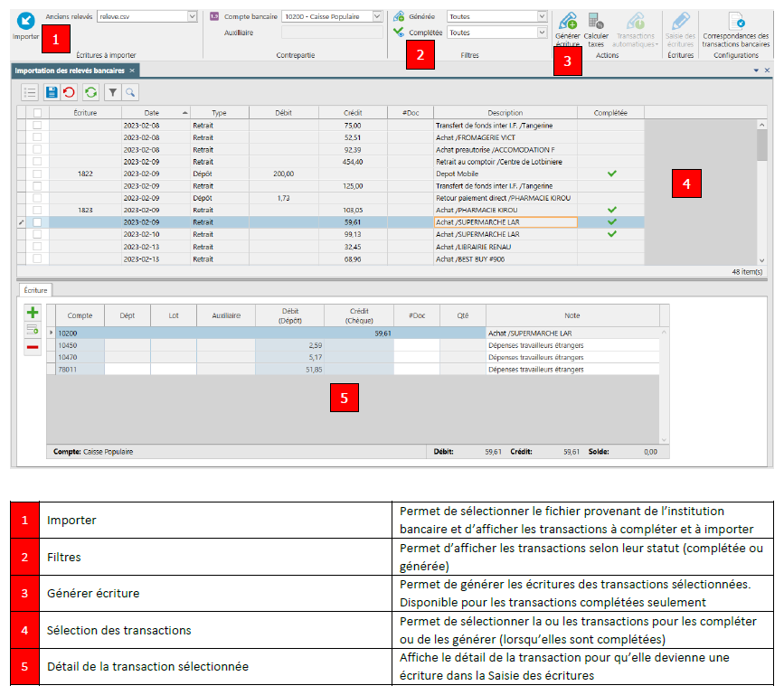The width and height of the screenshot is (784, 695).
Task: Click the funnel filter icon
Action: [112, 92]
